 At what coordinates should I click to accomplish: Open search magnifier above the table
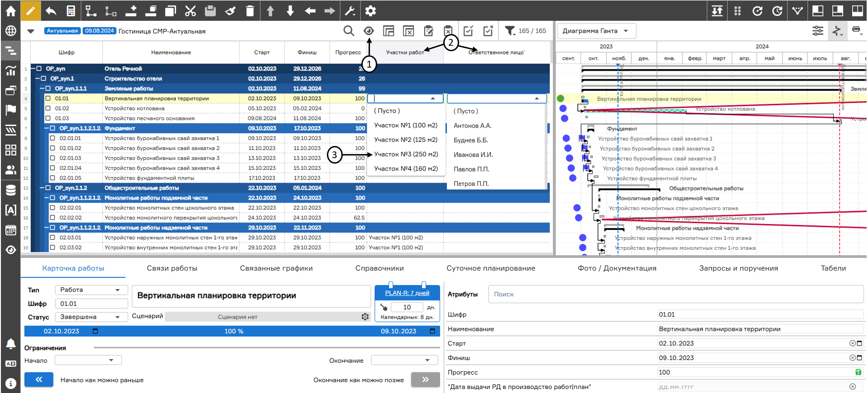tap(349, 31)
